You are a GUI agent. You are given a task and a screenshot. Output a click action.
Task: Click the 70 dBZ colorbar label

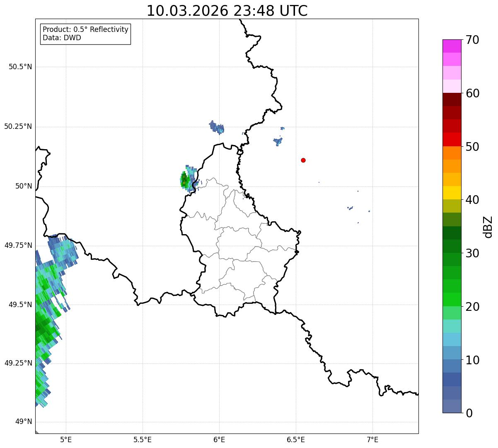pyautogui.click(x=472, y=40)
